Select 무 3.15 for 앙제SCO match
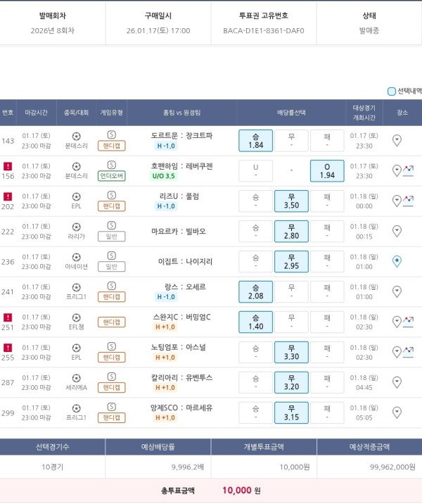 [x=291, y=412]
